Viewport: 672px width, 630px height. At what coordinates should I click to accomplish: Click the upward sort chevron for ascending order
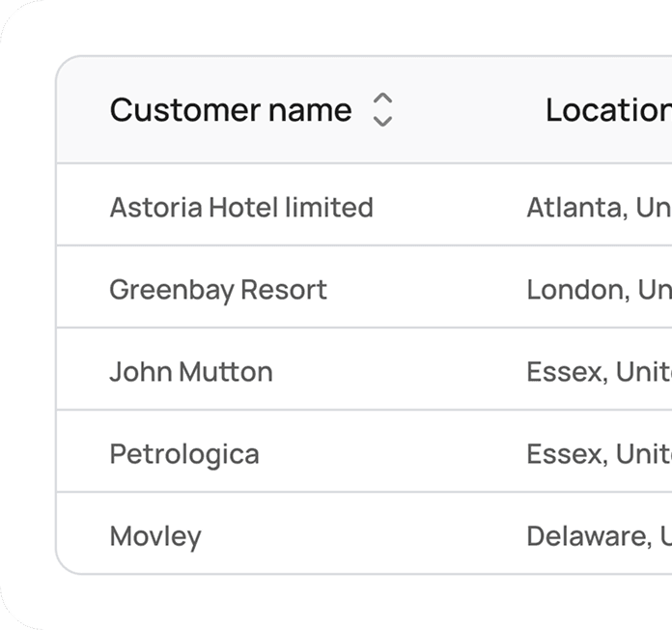(x=382, y=100)
